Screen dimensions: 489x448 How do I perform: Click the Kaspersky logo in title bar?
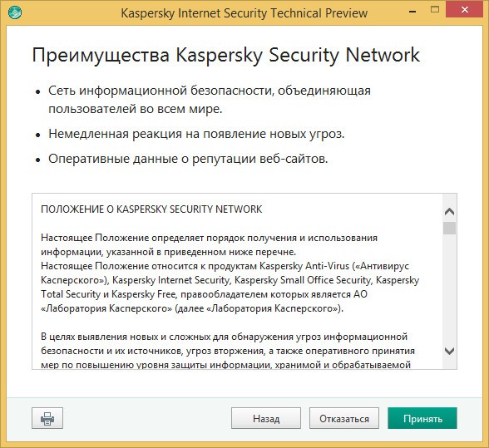pos(15,12)
